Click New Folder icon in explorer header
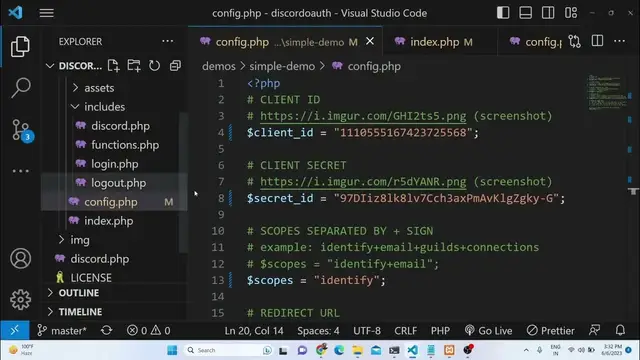 pos(134,66)
